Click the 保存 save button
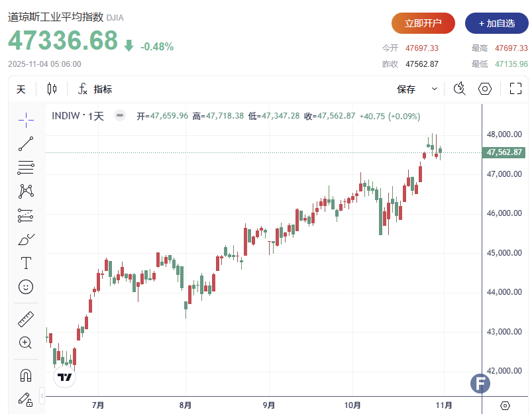This screenshot has width=532, height=414. pos(406,89)
